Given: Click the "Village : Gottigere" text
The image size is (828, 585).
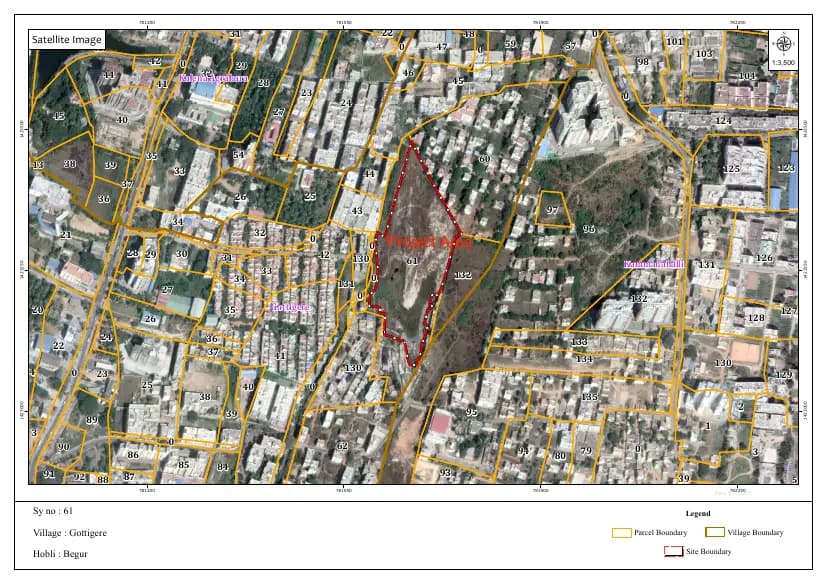Looking at the screenshot, I should pos(70,533).
